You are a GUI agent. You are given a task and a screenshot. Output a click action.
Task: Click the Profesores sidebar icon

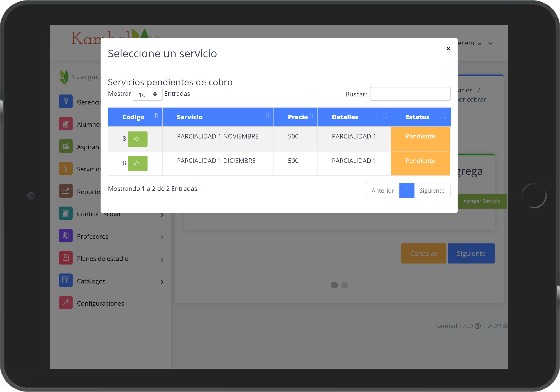(x=66, y=236)
